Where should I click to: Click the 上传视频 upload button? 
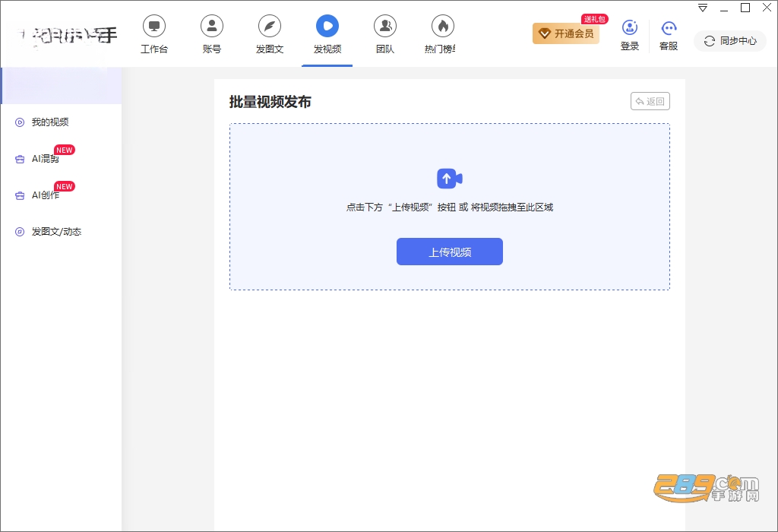point(450,252)
